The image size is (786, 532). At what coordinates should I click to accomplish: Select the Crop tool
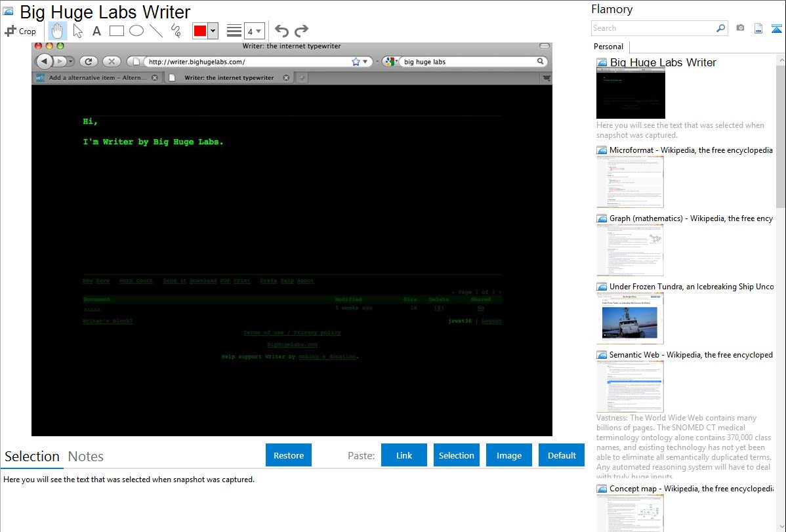tap(20, 31)
